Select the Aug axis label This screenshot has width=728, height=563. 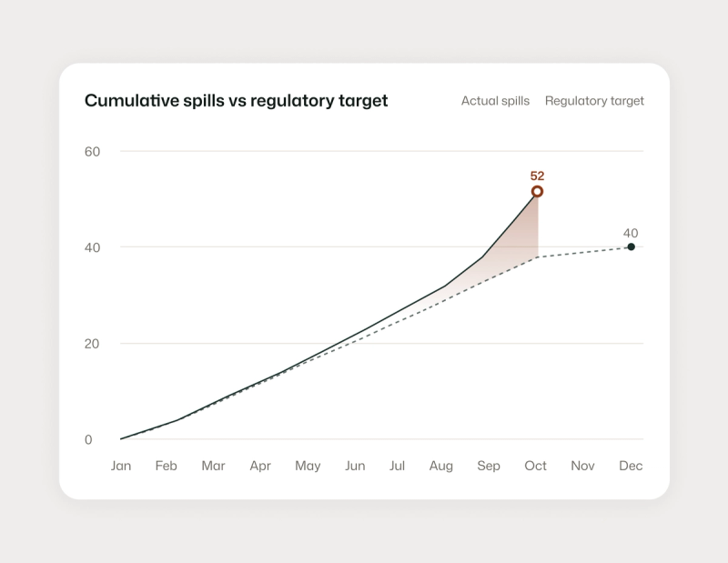(441, 466)
